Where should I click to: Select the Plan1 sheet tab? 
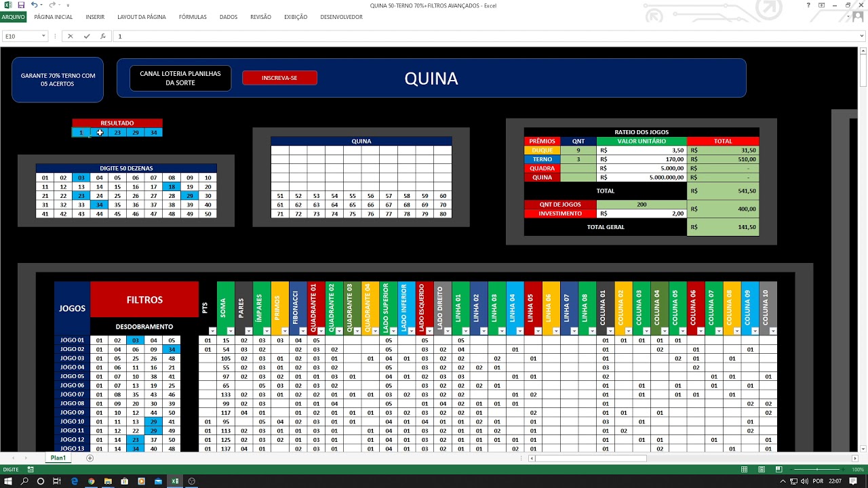pyautogui.click(x=58, y=458)
